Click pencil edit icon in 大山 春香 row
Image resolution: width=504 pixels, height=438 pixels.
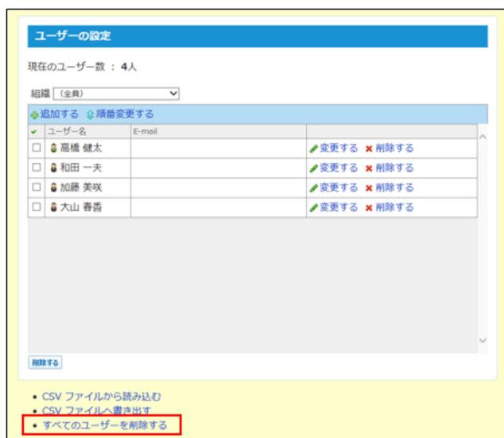pos(313,208)
